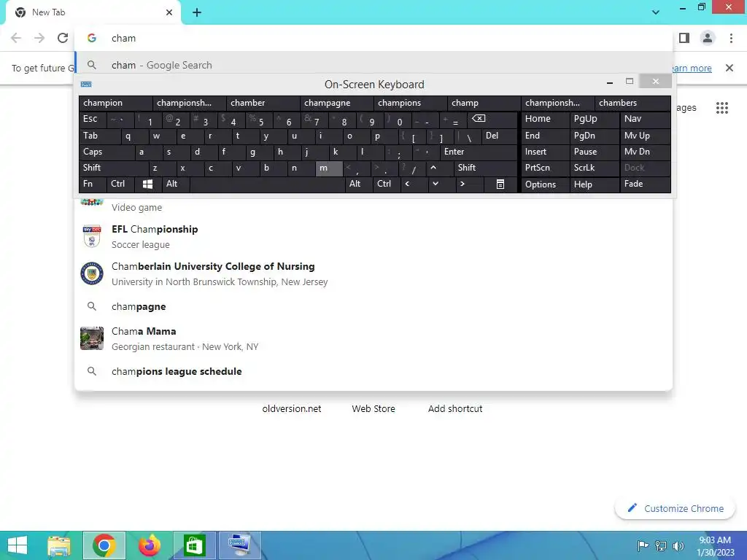747x560 pixels.
Task: Open the oldversion.net shortcut
Action: 292,408
